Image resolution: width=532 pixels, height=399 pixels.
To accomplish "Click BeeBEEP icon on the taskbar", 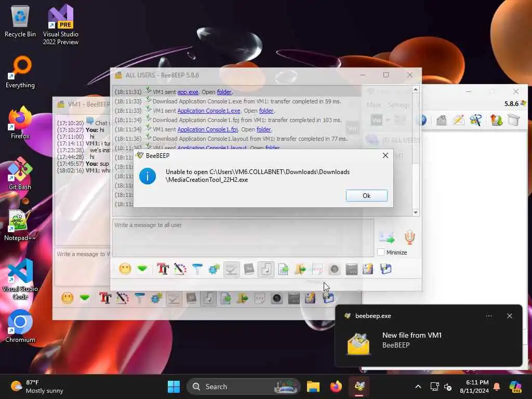I will [360, 387].
